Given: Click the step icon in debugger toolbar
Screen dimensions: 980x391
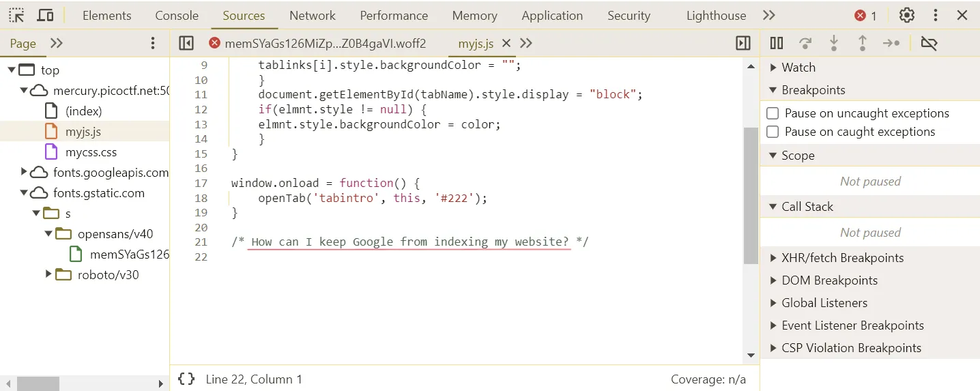Looking at the screenshot, I should point(891,43).
